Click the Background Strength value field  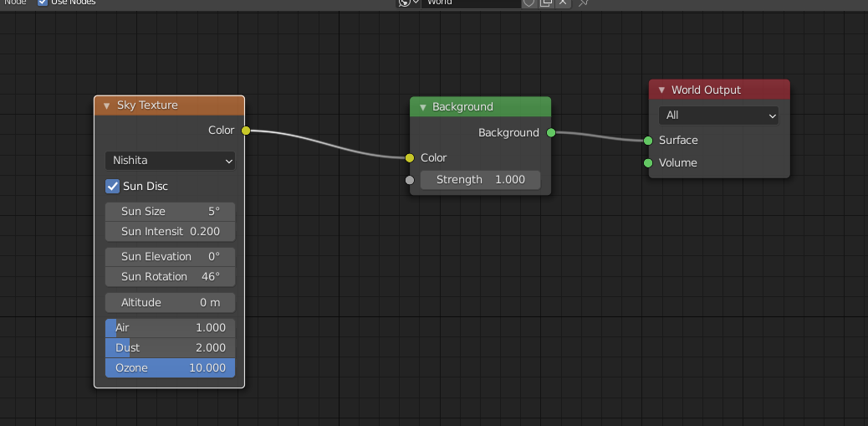point(480,180)
